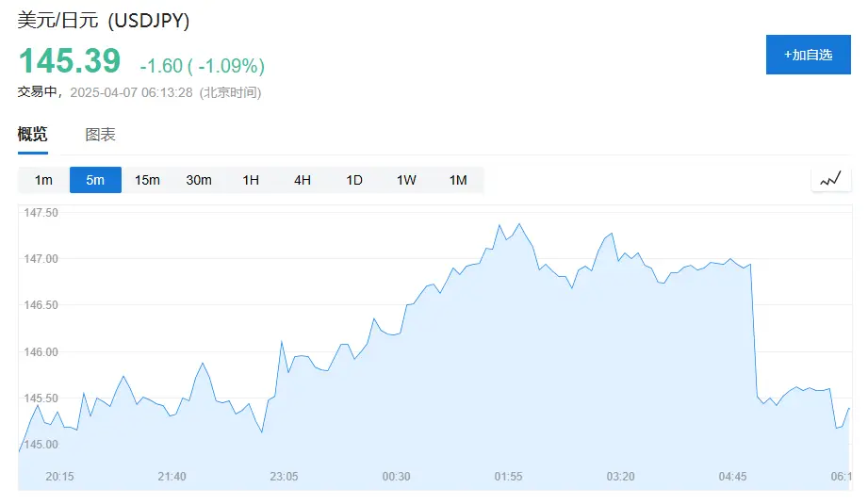Open the chart style line icon
The image size is (868, 504).
[830, 179]
